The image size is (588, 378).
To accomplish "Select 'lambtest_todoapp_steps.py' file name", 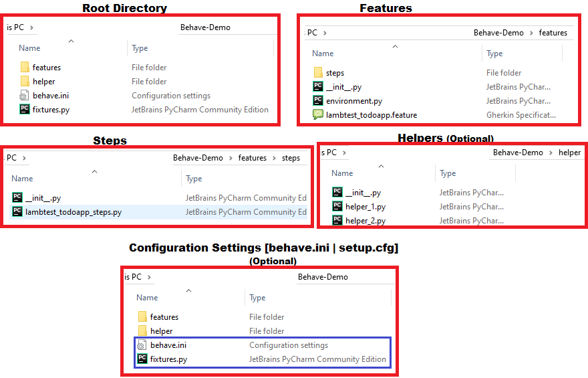I will pos(73,212).
